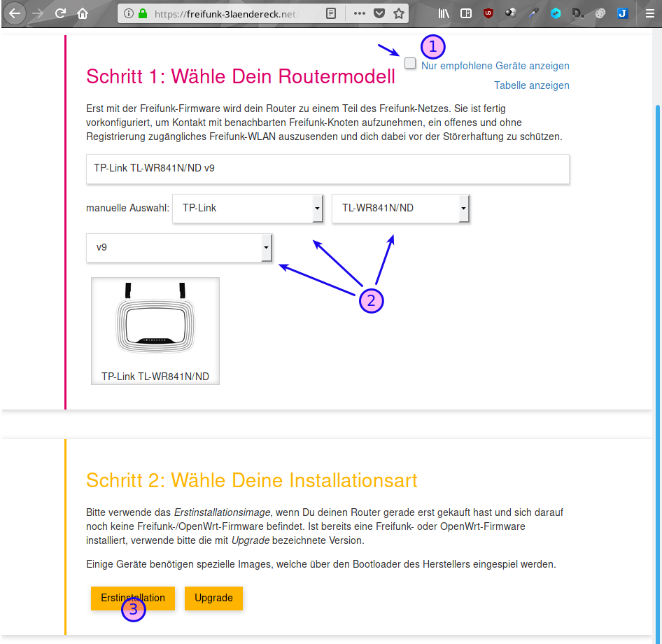
Task: Click the dark D extension icon
Action: [577, 13]
